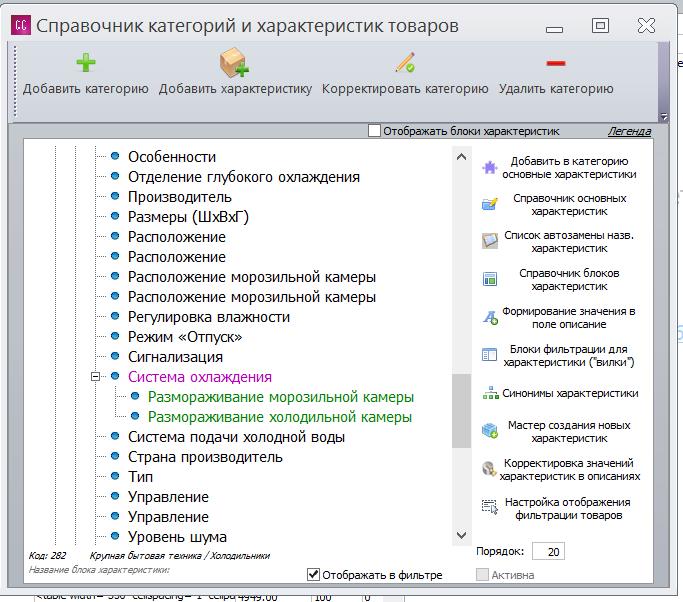
Task: Toggle the Активна checkbox
Action: [482, 575]
